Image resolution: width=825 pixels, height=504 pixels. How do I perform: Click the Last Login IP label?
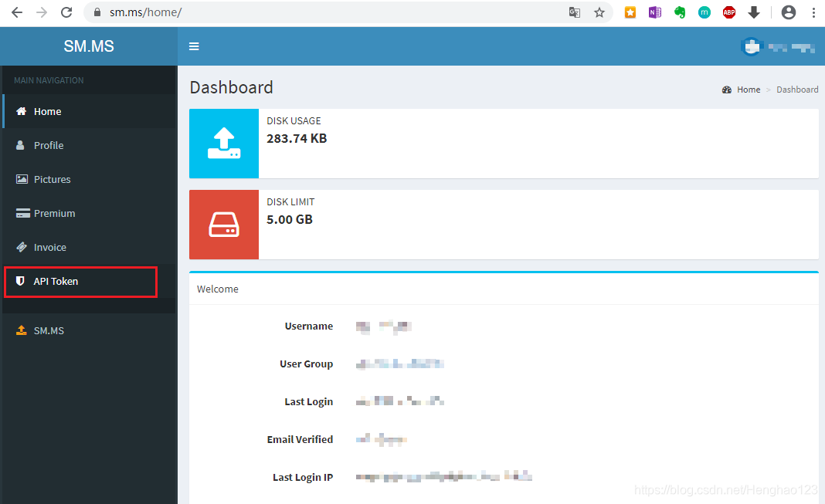(x=303, y=477)
